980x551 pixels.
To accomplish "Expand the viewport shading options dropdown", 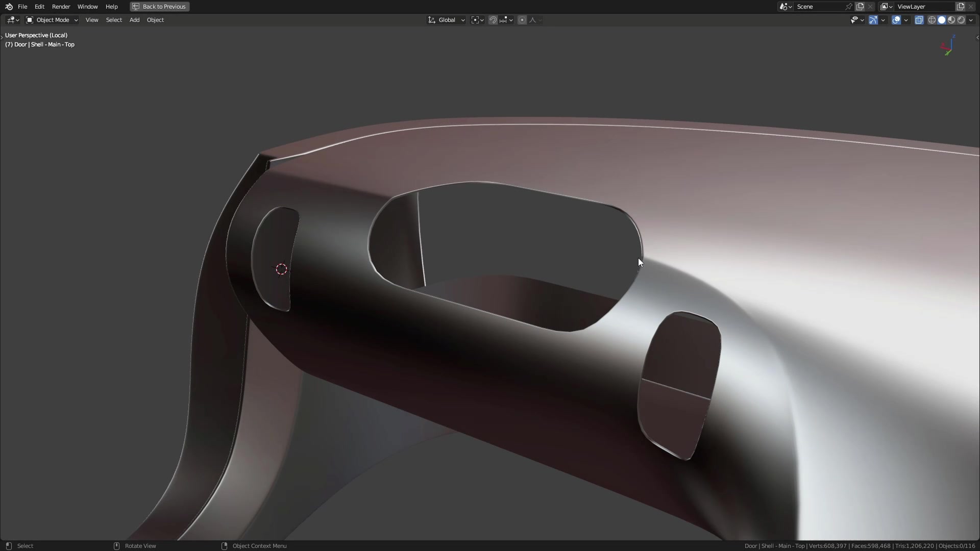I will 971,20.
